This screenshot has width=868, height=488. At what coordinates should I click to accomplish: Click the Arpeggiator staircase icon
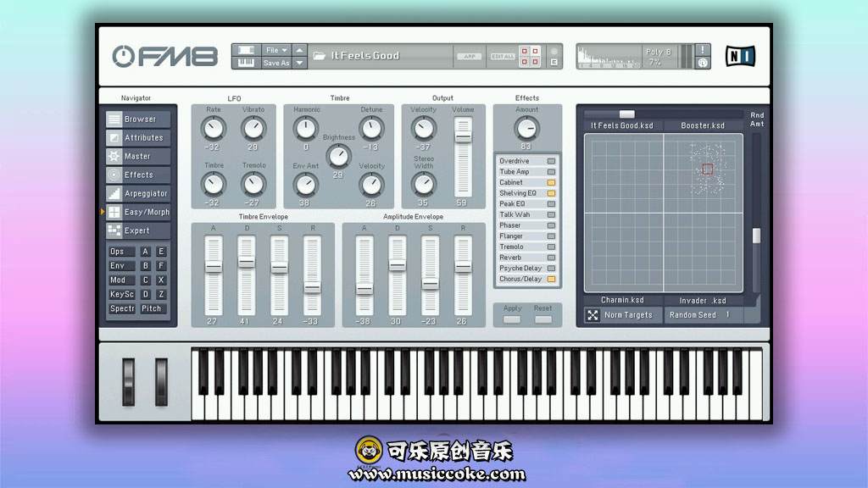pyautogui.click(x=114, y=194)
